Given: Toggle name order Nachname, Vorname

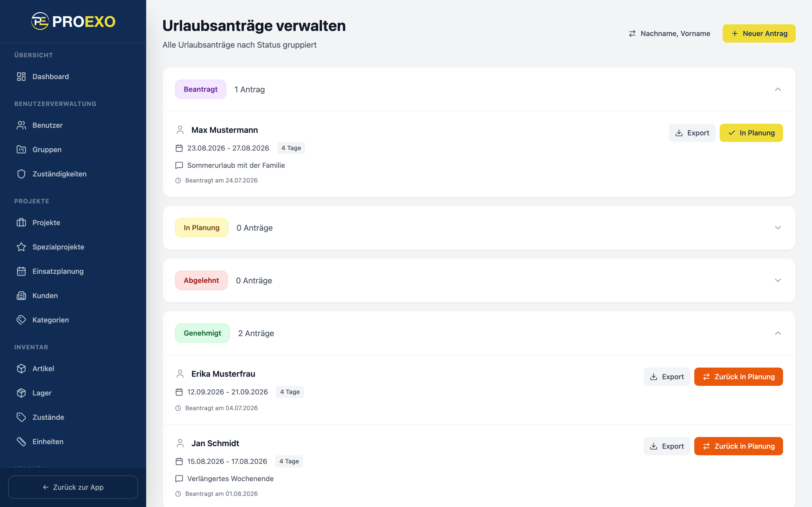Looking at the screenshot, I should (x=669, y=33).
